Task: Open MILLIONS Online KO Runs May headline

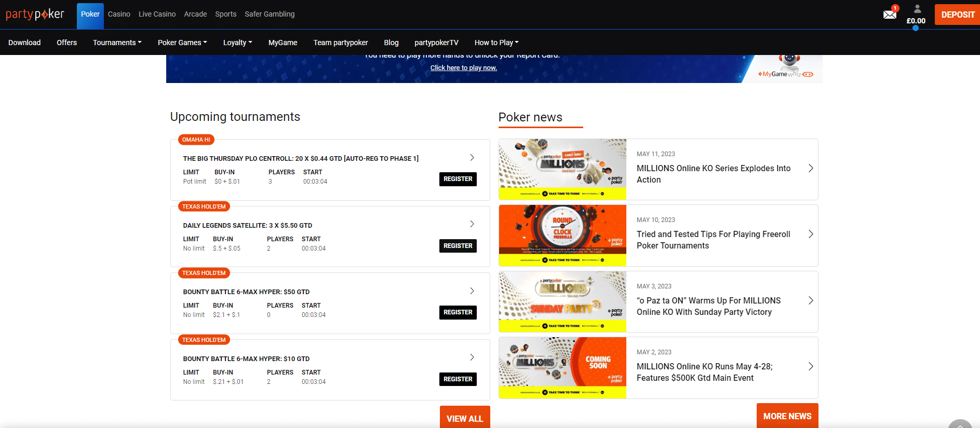Action: (705, 372)
